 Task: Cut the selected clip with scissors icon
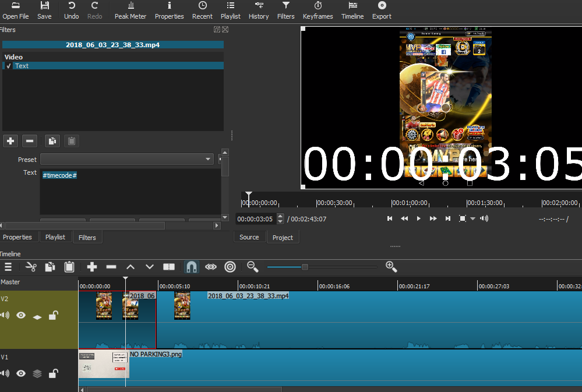pyautogui.click(x=31, y=267)
